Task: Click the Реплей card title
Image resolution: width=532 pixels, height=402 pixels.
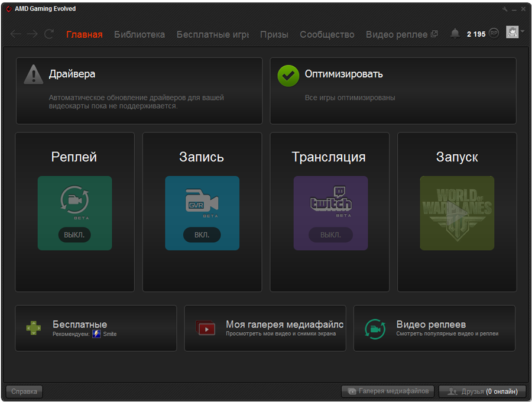Action: coord(74,157)
